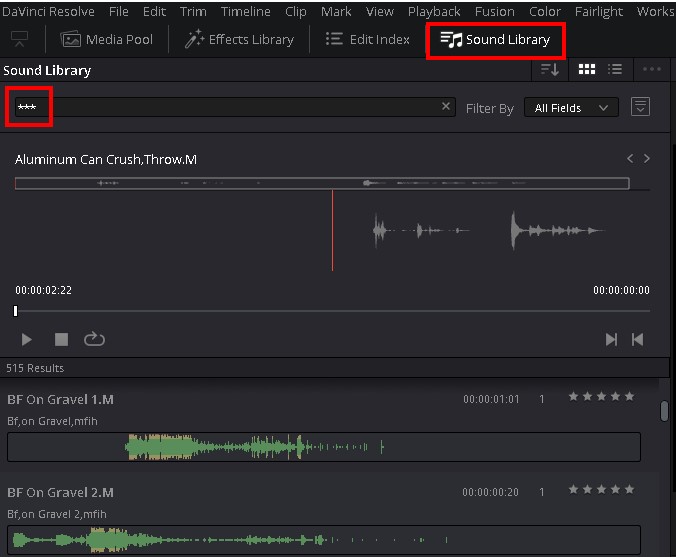Click the preview waveform near the red playhead
This screenshot has height=557, width=676.
(332, 231)
